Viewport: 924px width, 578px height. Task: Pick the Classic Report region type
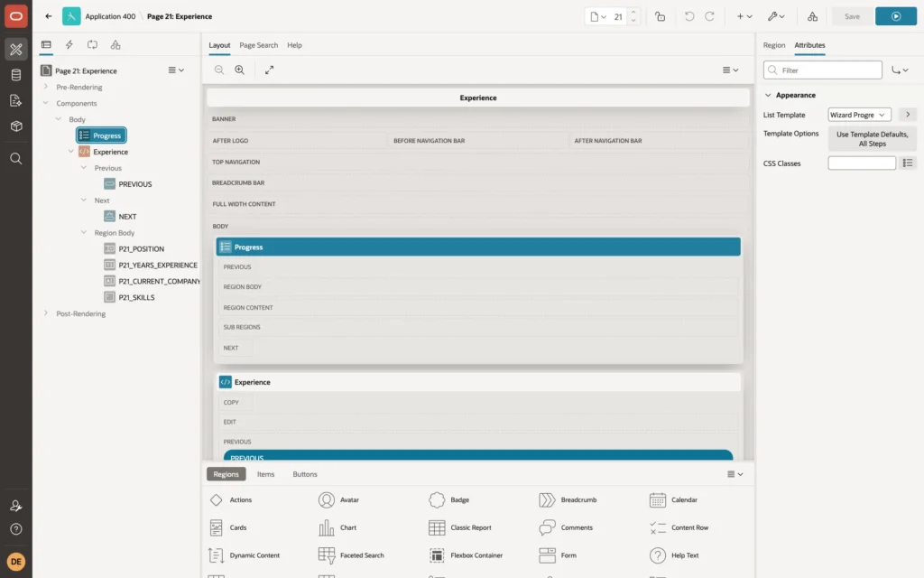pyautogui.click(x=460, y=527)
